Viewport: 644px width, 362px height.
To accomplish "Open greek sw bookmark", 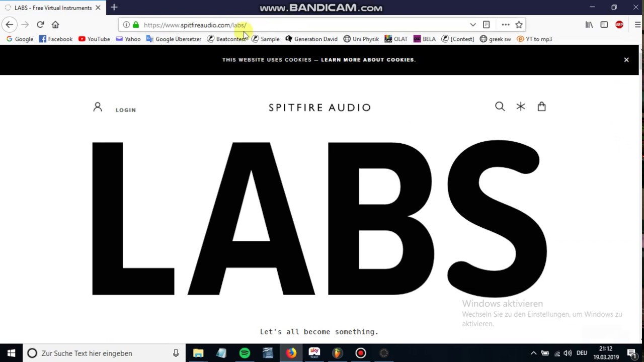I will pos(496,39).
